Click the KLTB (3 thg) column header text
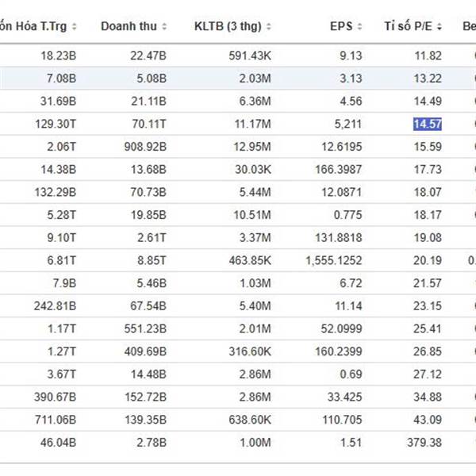 point(228,26)
